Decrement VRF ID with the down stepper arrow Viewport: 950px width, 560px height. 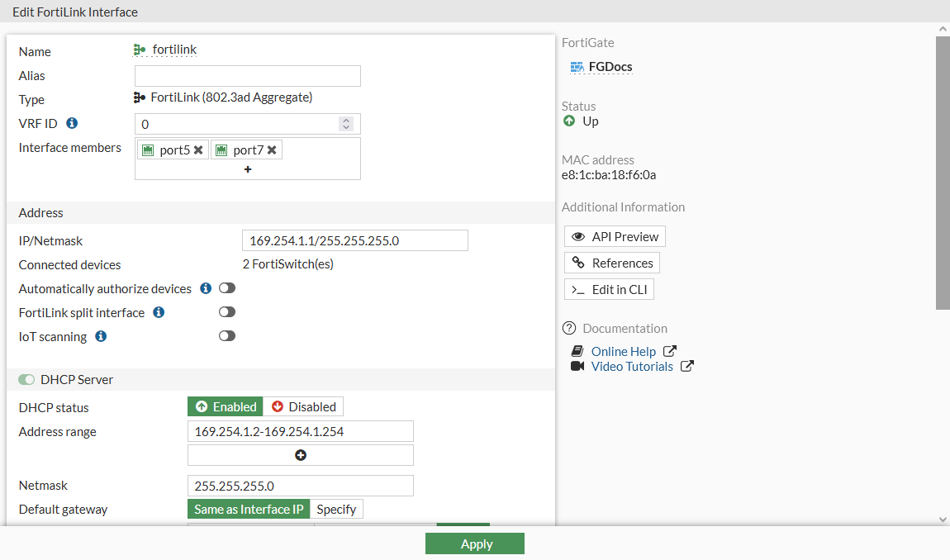[x=346, y=126]
